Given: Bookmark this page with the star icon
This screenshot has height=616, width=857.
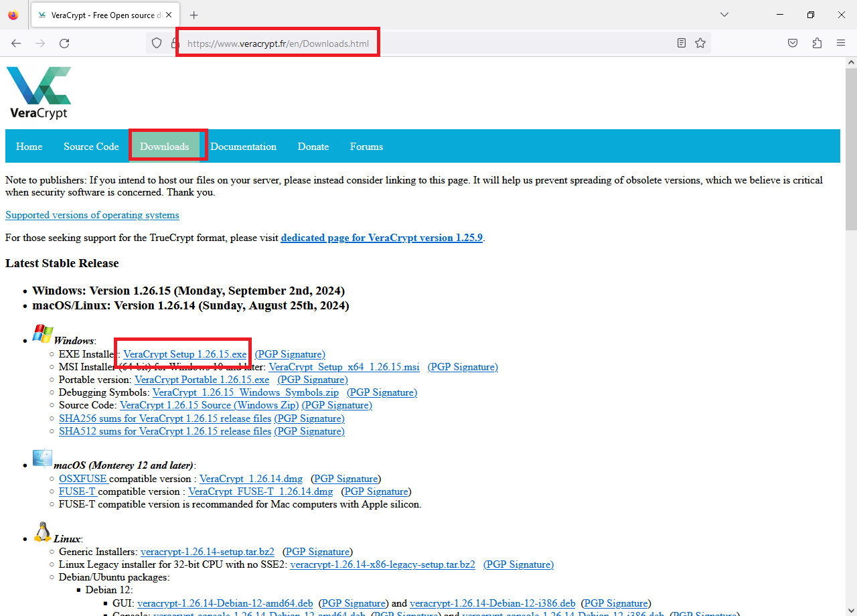Looking at the screenshot, I should 700,43.
